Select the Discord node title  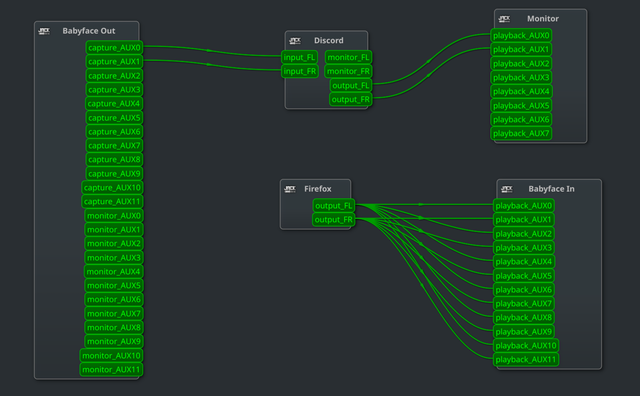click(x=329, y=40)
